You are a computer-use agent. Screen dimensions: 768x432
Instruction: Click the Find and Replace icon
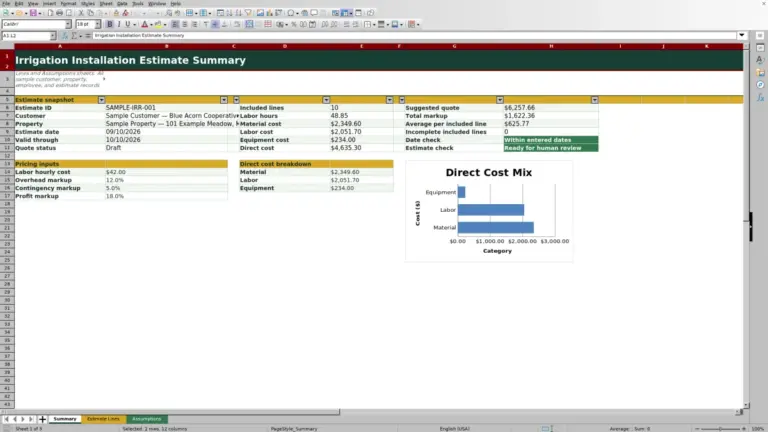(168, 13)
